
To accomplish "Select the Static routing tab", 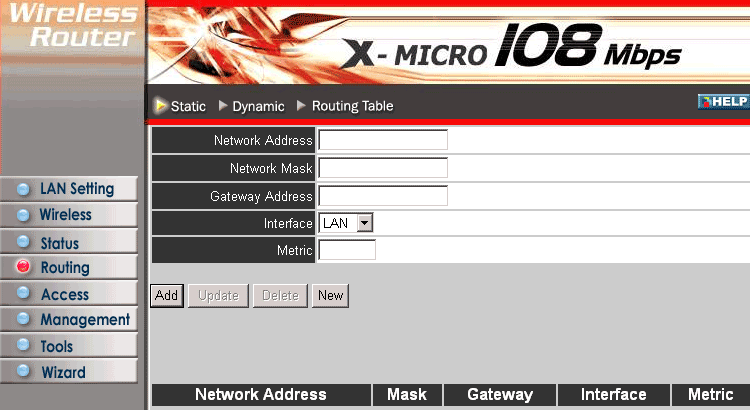I will [x=188, y=106].
